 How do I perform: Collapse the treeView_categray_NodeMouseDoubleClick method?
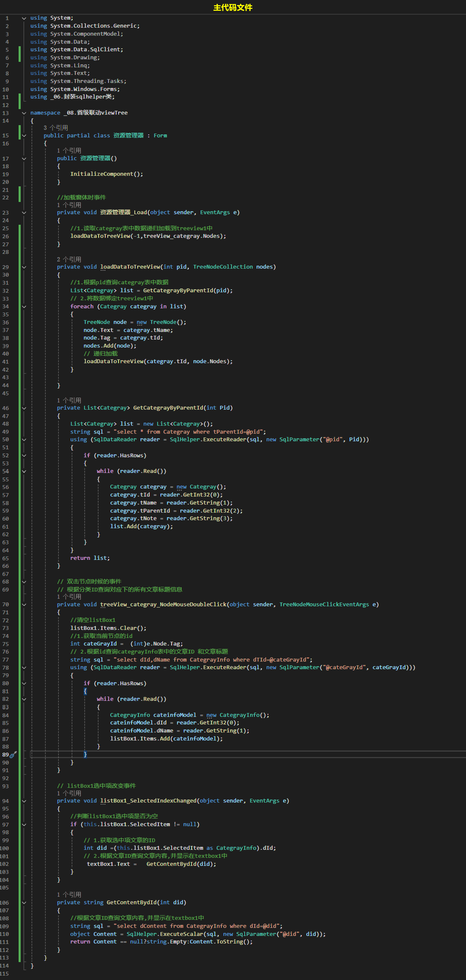[24, 605]
